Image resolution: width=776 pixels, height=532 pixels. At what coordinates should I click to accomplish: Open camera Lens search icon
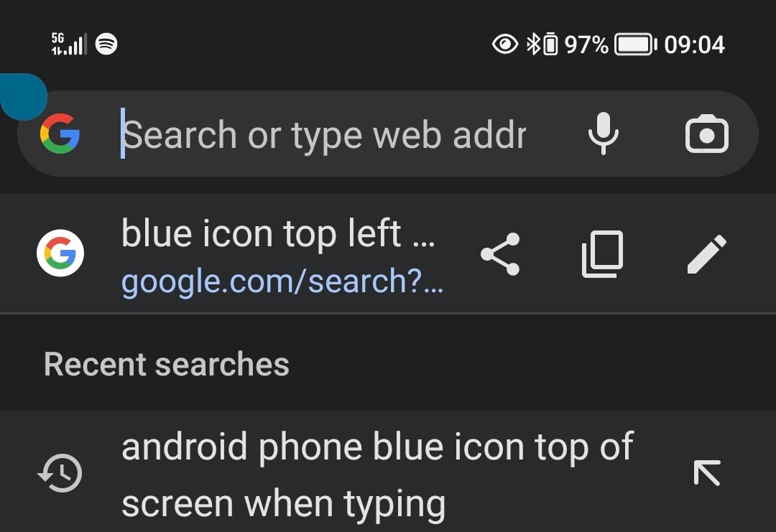706,134
